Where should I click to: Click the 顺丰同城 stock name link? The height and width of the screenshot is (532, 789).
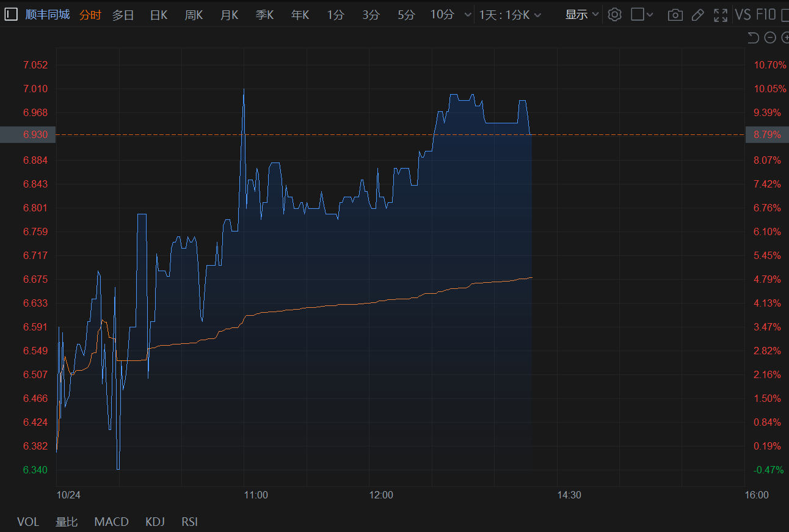pos(48,15)
